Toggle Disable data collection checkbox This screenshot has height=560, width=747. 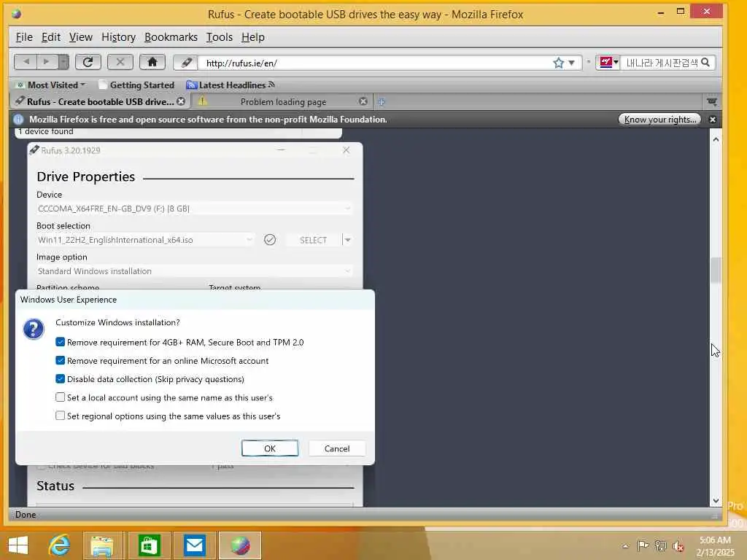click(60, 379)
